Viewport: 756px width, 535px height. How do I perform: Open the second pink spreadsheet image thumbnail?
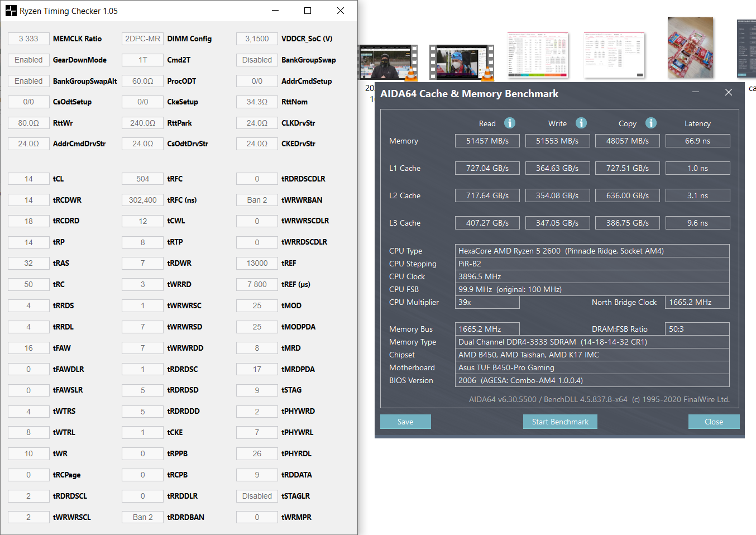(614, 55)
